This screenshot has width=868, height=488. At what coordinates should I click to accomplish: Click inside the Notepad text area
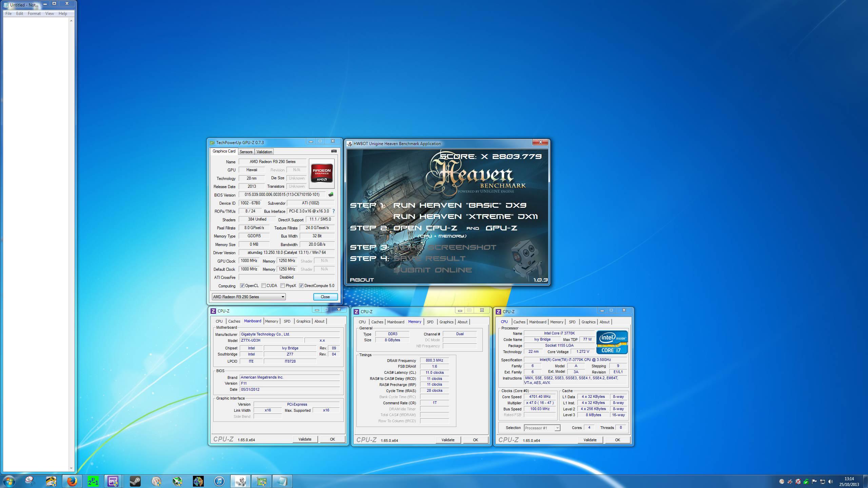36,244
